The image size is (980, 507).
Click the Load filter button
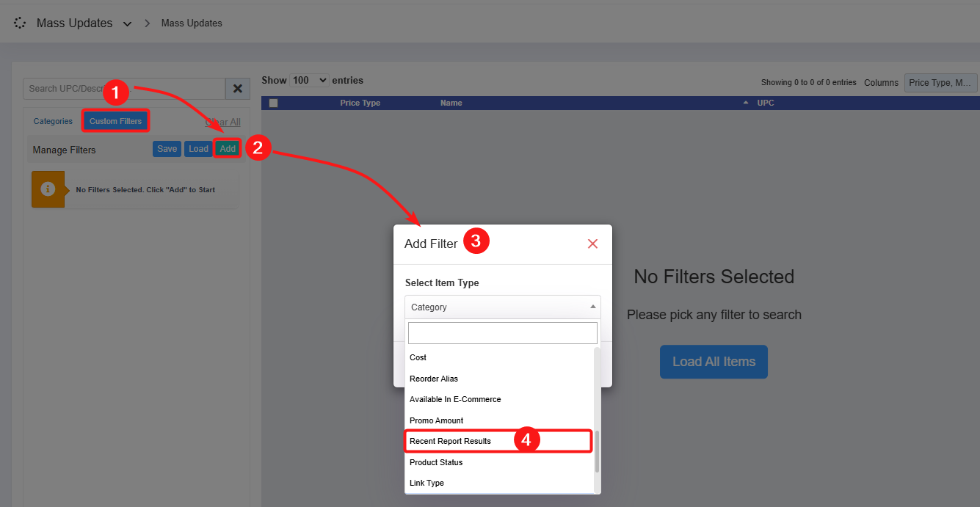(198, 149)
